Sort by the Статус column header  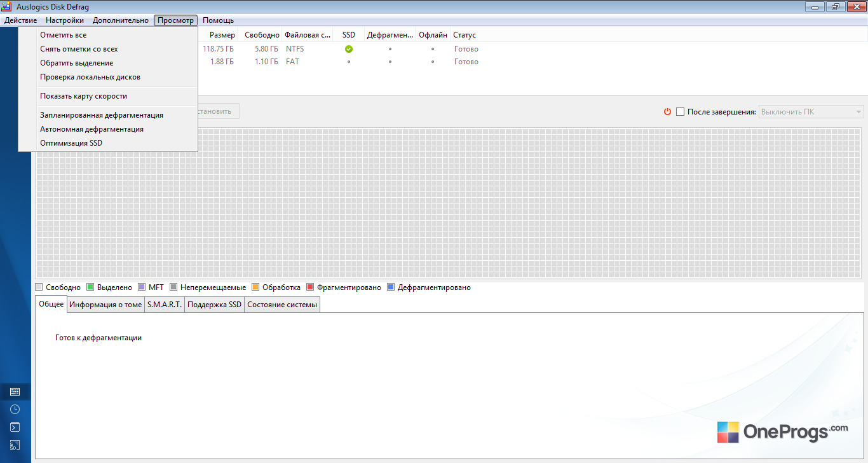tap(465, 35)
